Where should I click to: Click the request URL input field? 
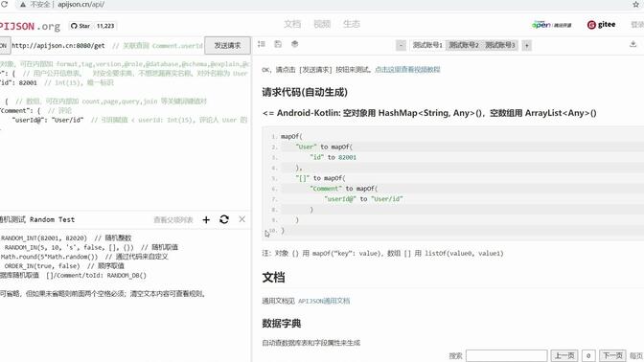tap(106, 46)
